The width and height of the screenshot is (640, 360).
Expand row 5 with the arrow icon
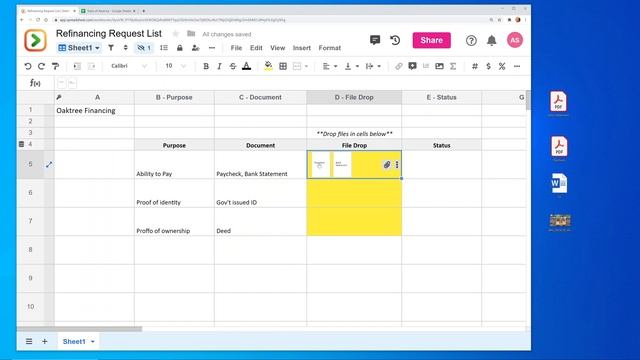(49, 164)
